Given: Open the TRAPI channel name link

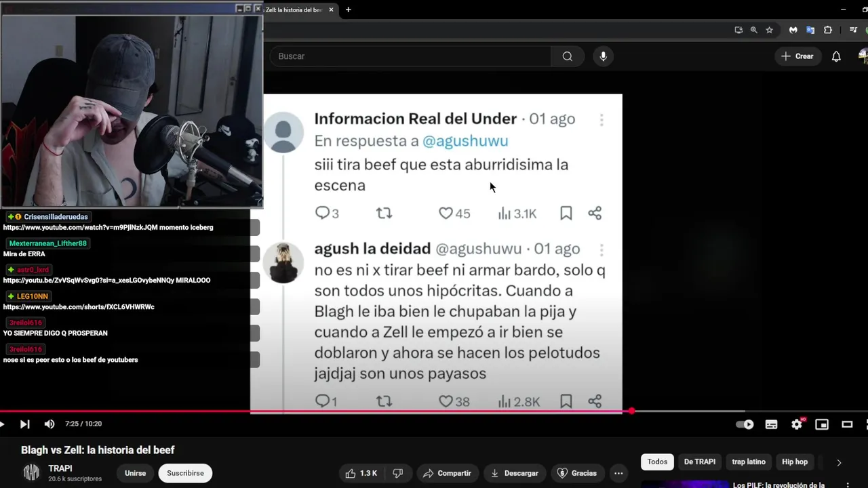Looking at the screenshot, I should click(60, 468).
